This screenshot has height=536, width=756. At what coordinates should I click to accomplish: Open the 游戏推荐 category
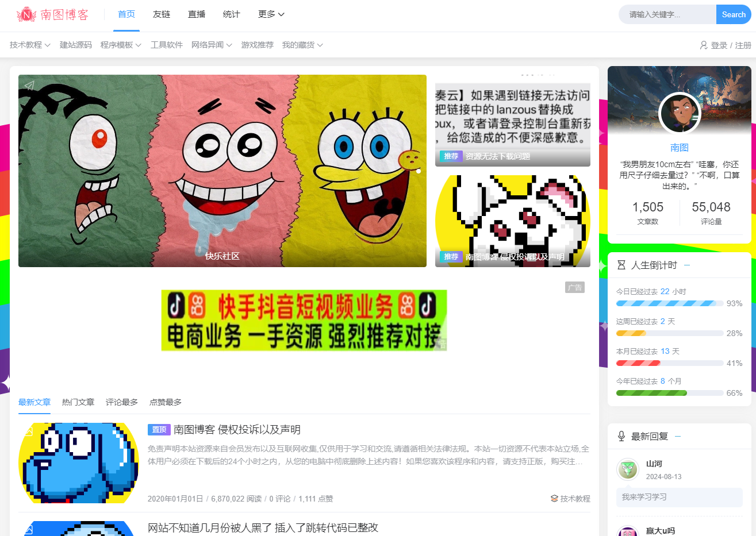[x=258, y=45]
